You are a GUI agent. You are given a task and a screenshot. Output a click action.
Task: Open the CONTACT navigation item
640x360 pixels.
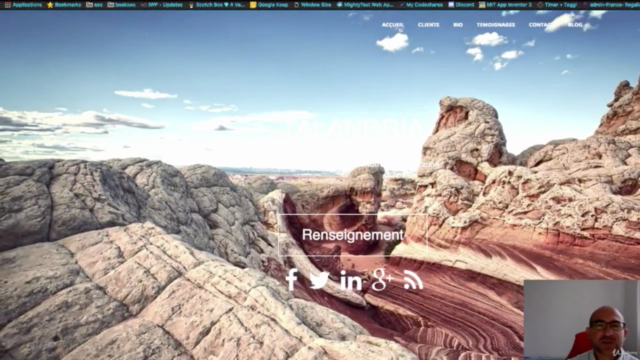point(540,25)
